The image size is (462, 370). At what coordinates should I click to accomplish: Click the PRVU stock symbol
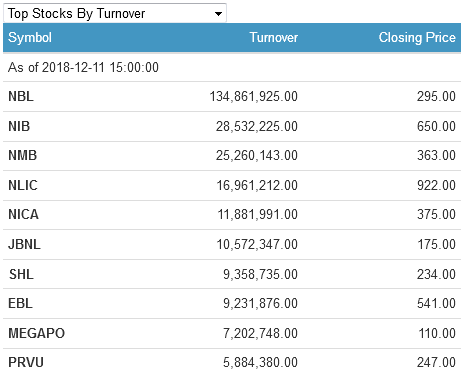click(26, 362)
